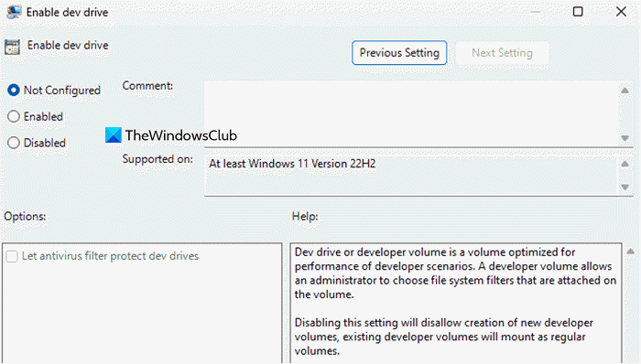Close the Enable dev drive dialog
The image size is (641, 364).
tap(621, 11)
